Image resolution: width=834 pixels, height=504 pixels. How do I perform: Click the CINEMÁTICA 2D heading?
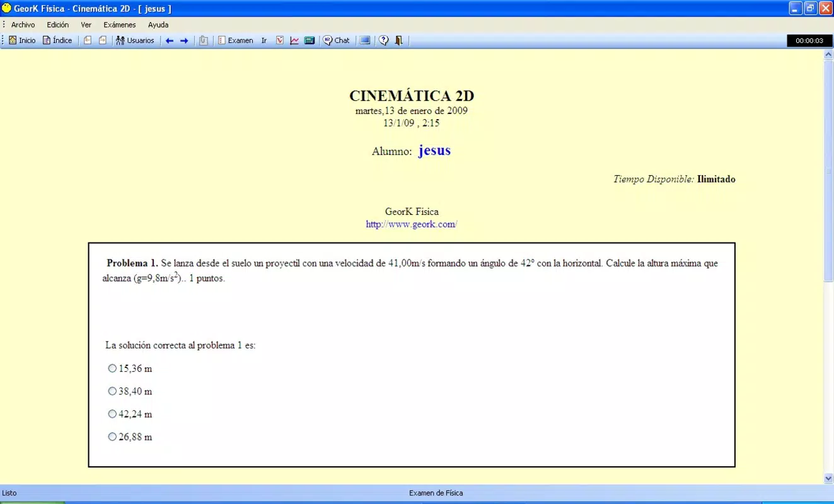coord(412,96)
